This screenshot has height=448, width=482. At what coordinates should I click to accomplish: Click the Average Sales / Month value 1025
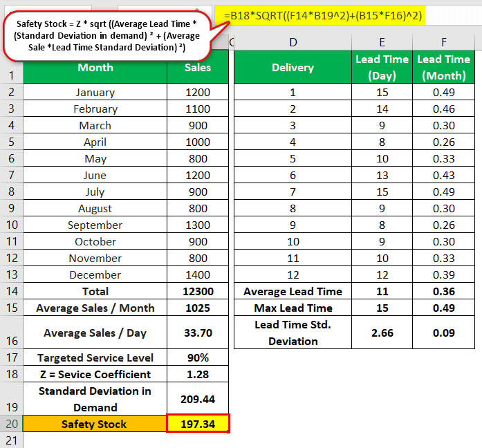198,308
